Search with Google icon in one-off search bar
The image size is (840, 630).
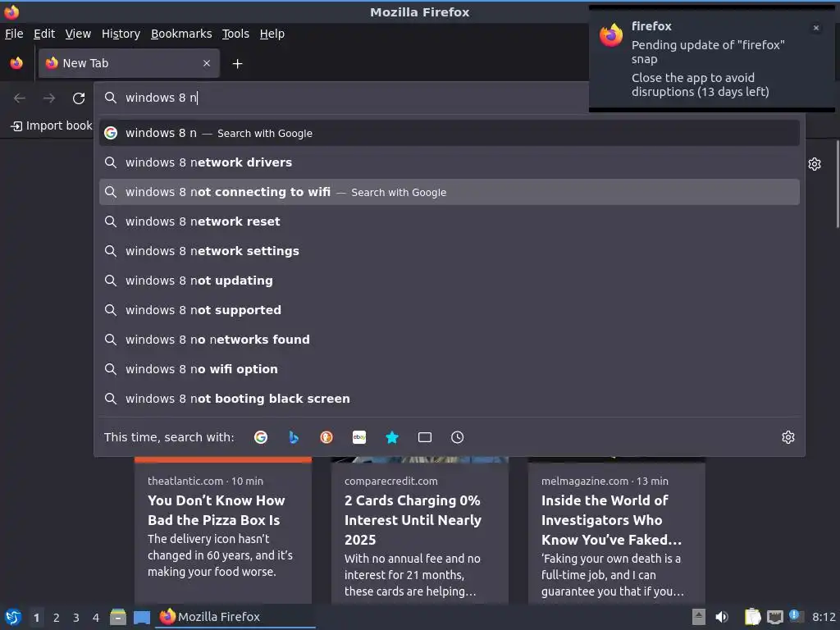point(261,437)
